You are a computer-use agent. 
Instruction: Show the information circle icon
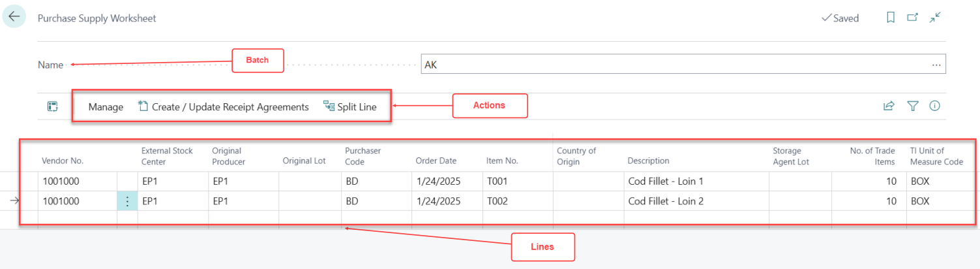[x=934, y=106]
